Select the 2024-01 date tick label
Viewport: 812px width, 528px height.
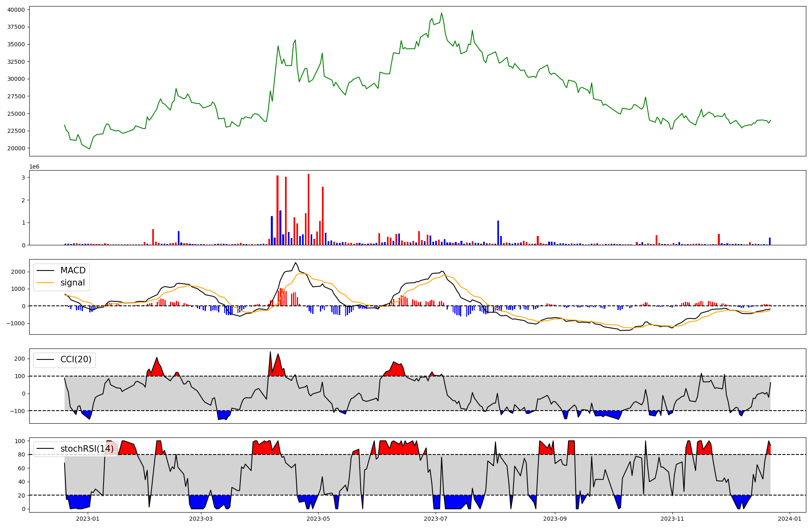click(790, 519)
